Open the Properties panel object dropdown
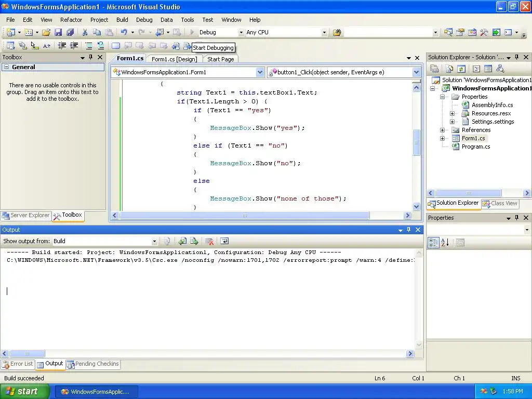The height and width of the screenshot is (399, 532). pos(527,230)
